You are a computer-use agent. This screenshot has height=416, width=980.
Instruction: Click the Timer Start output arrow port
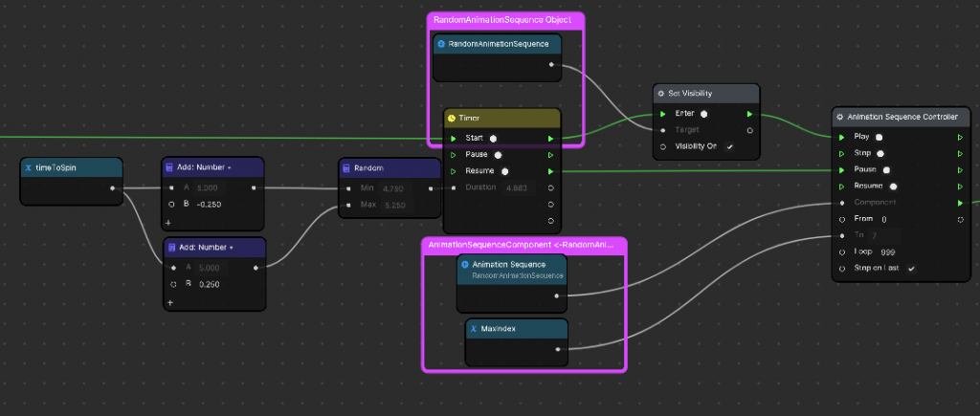click(550, 138)
